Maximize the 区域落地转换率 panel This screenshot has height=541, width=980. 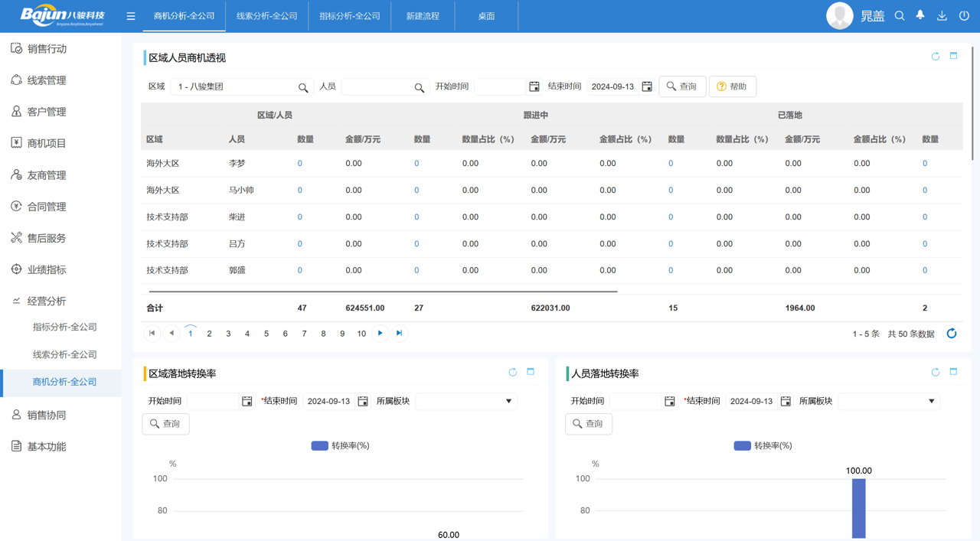coord(531,372)
